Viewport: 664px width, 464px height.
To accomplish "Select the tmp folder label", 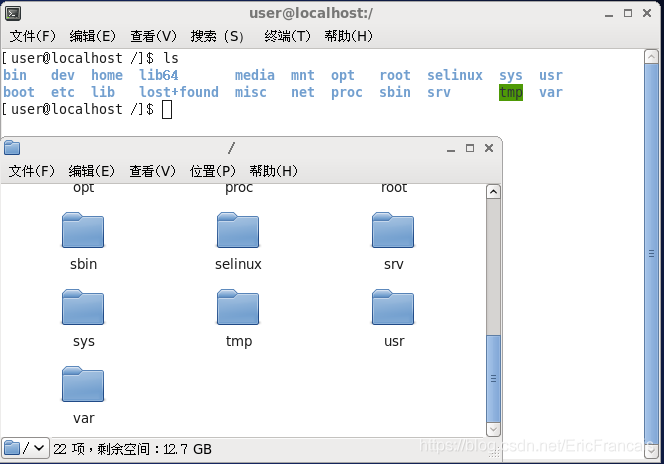I will [239, 341].
